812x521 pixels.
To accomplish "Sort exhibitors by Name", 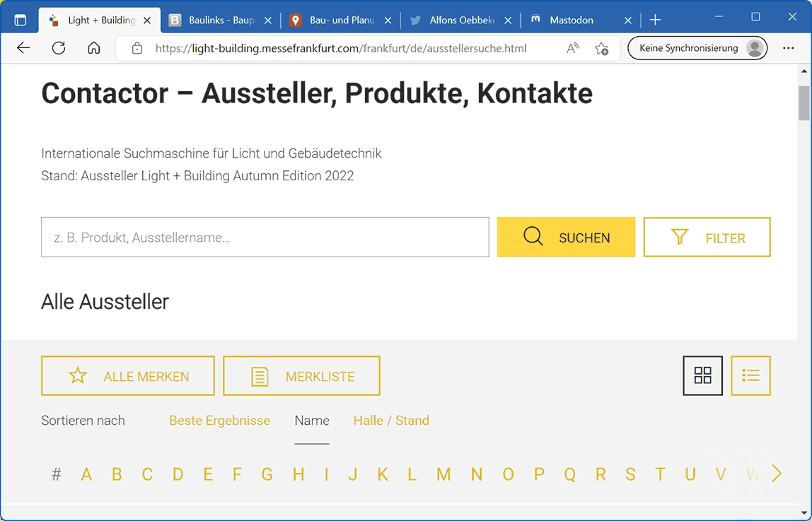I will 312,421.
